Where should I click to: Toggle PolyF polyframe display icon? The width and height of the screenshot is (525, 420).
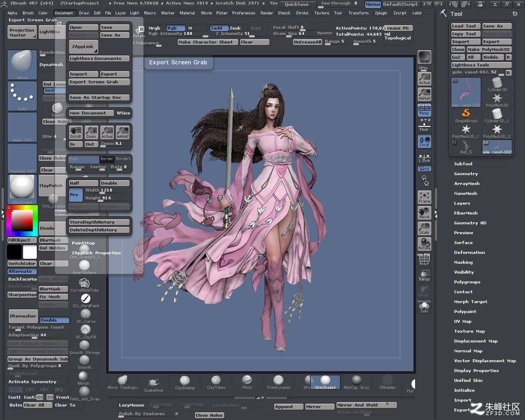tap(424, 260)
